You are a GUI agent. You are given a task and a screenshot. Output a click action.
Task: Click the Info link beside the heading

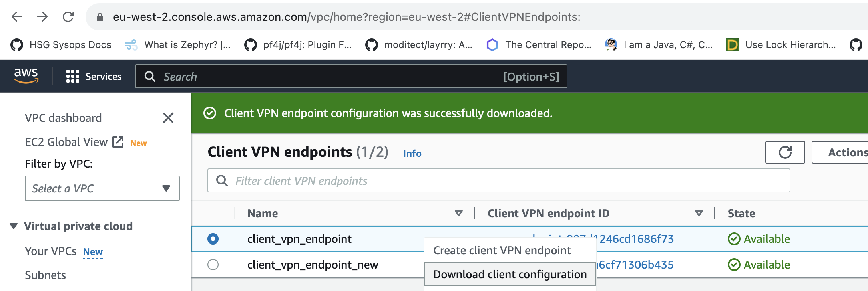412,153
